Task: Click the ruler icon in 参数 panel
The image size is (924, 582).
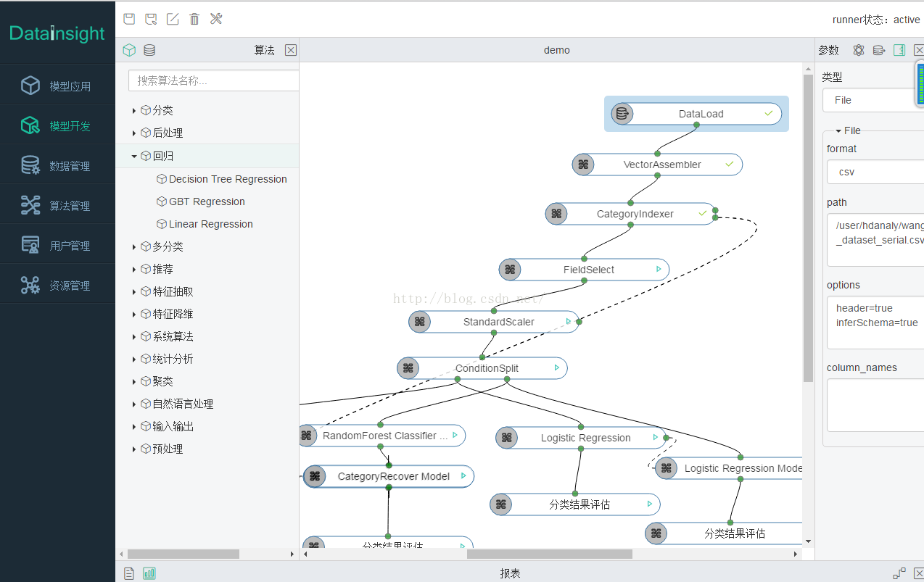Action: pyautogui.click(x=899, y=50)
